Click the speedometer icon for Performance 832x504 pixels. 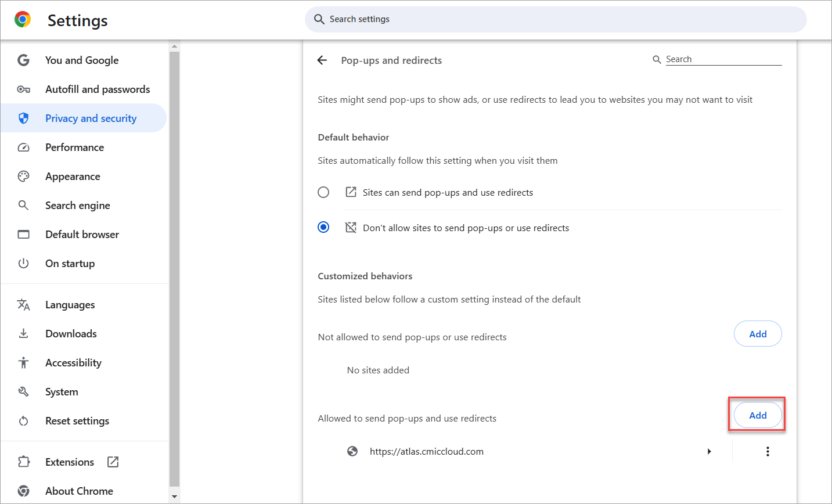pos(23,147)
